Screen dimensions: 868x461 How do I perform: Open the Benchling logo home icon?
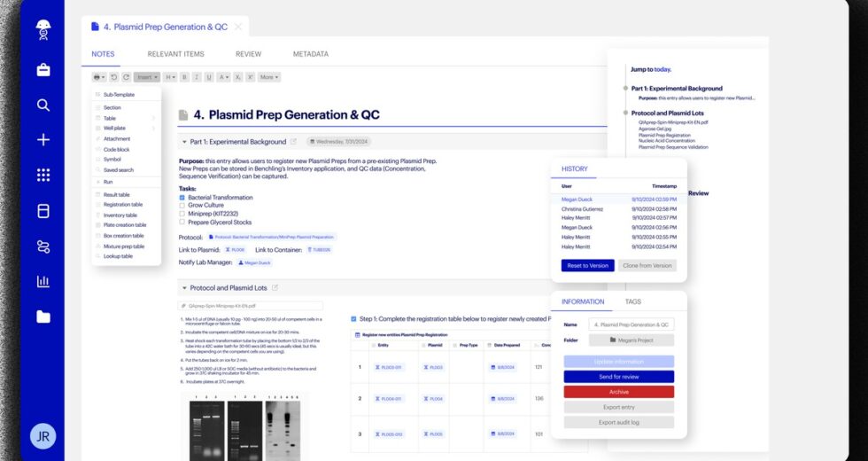click(x=43, y=30)
